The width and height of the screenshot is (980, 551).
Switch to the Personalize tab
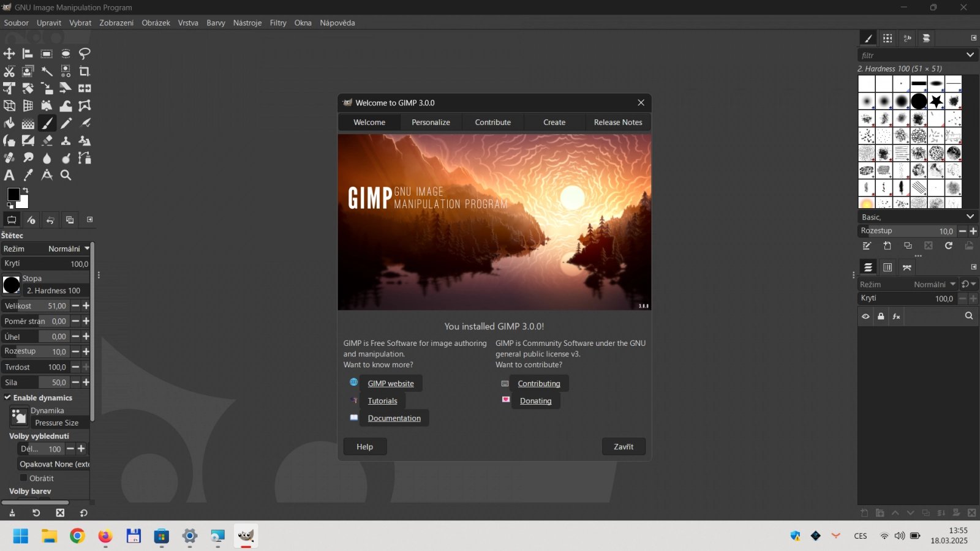pos(431,122)
